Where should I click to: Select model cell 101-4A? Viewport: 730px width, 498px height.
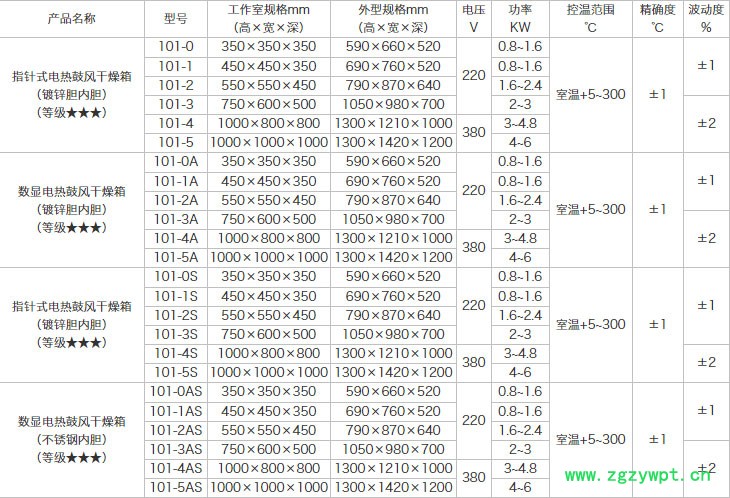(176, 238)
